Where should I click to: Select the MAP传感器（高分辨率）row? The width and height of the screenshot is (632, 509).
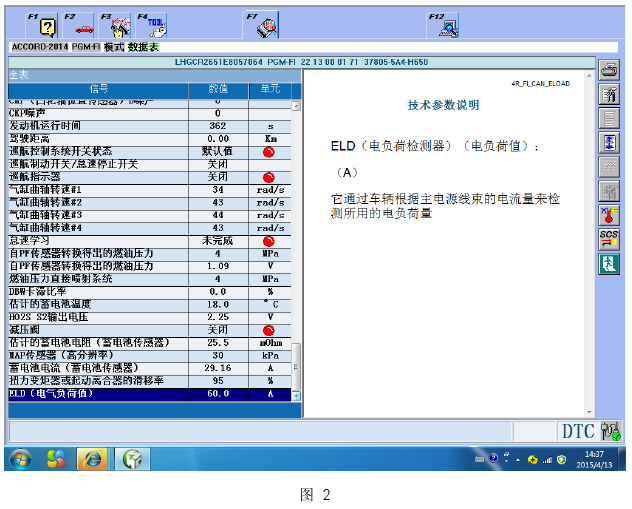click(150, 356)
